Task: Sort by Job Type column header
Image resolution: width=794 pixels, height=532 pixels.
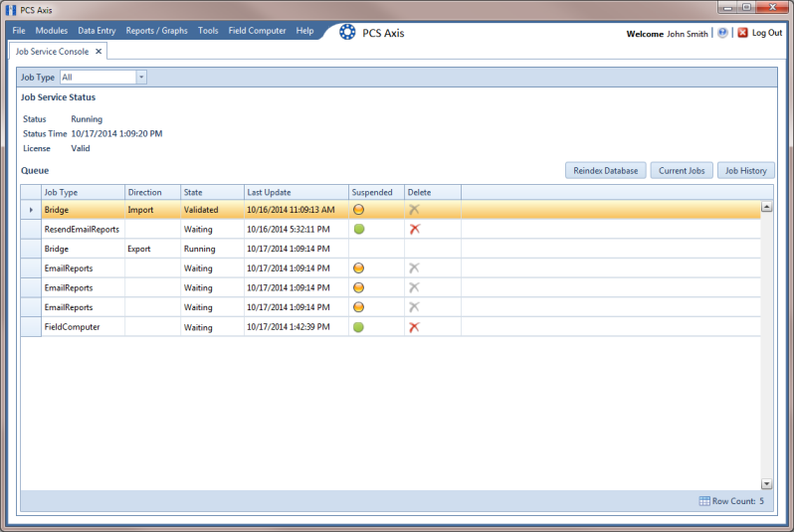Action: point(83,192)
